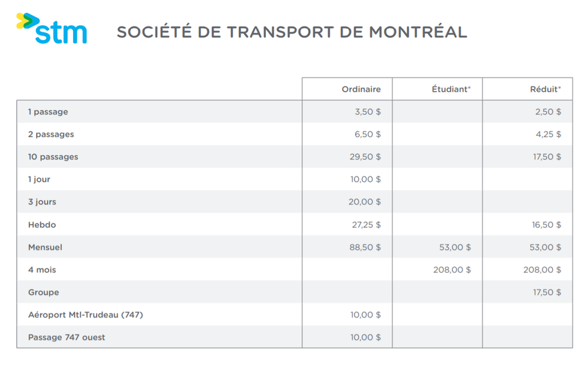Viewport: 588px width, 365px height.
Task: Click the Passage 747 ouest label
Action: (x=67, y=337)
